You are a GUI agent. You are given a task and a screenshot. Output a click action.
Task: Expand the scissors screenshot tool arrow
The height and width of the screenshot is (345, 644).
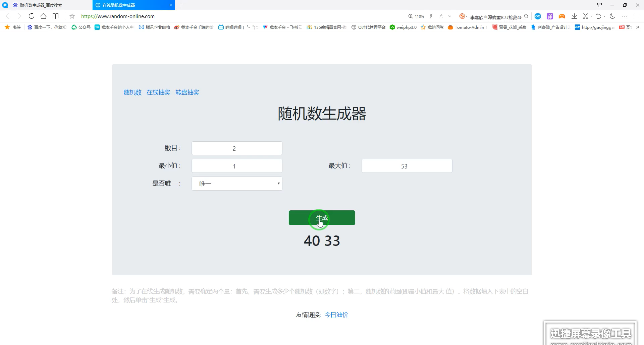pos(591,16)
